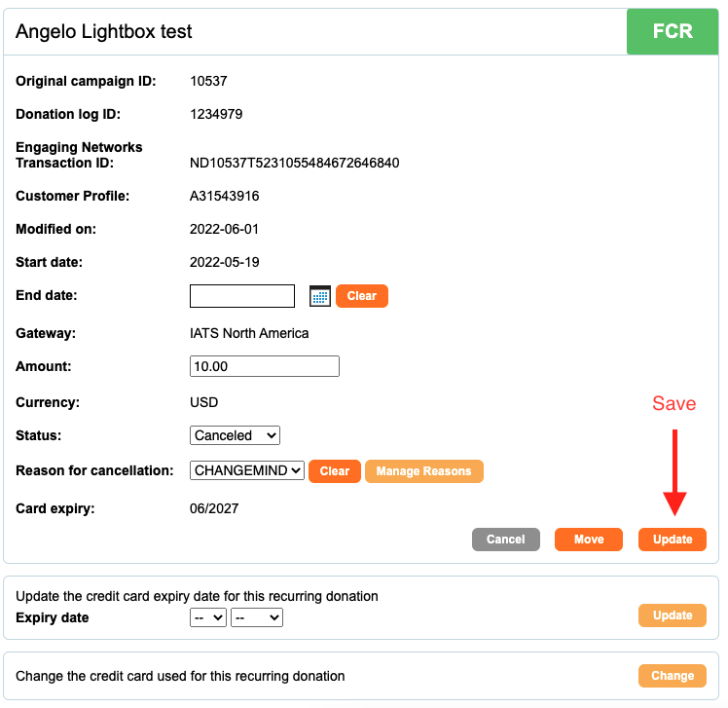Cancel editing the recurring donation
Viewport: 728px width, 708px height.
click(x=505, y=540)
